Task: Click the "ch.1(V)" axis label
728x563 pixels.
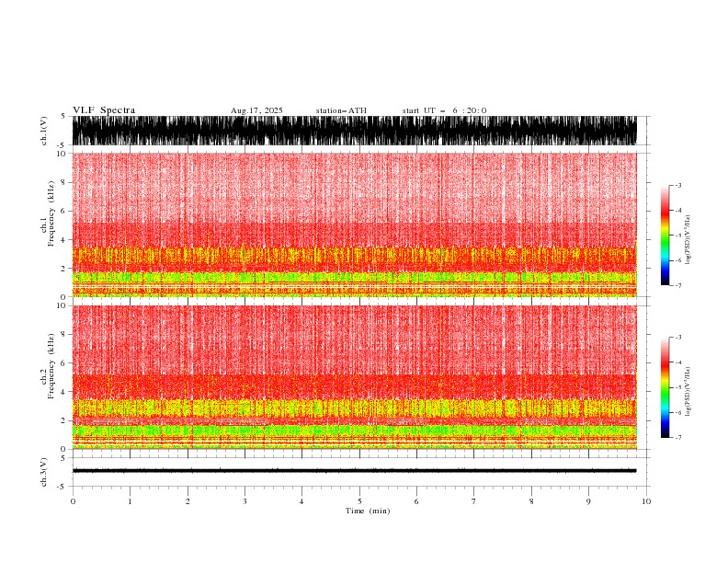Action: pos(44,132)
